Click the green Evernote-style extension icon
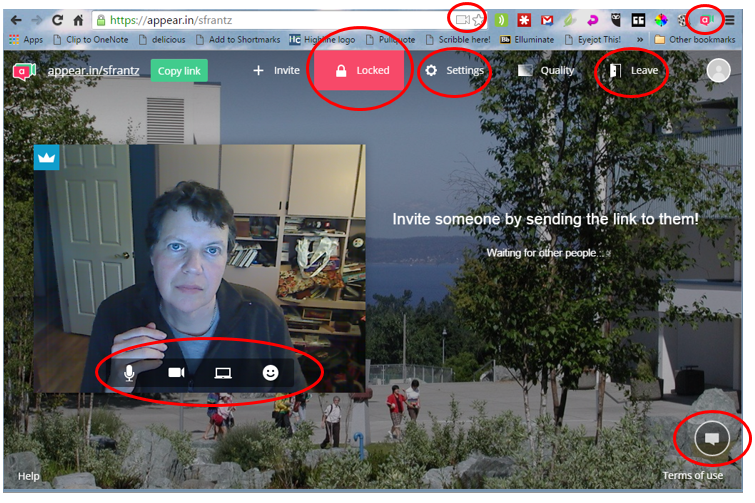The width and height of the screenshot is (755, 503). pyautogui.click(x=501, y=20)
